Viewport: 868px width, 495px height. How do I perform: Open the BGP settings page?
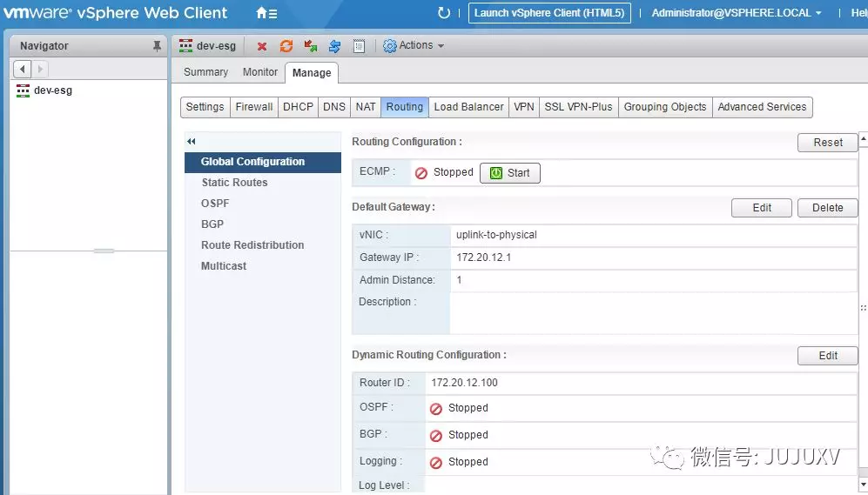212,224
